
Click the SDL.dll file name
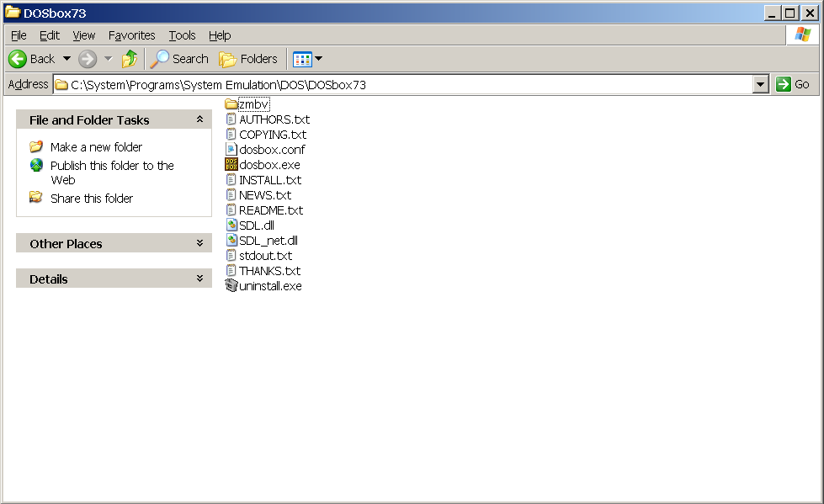257,225
